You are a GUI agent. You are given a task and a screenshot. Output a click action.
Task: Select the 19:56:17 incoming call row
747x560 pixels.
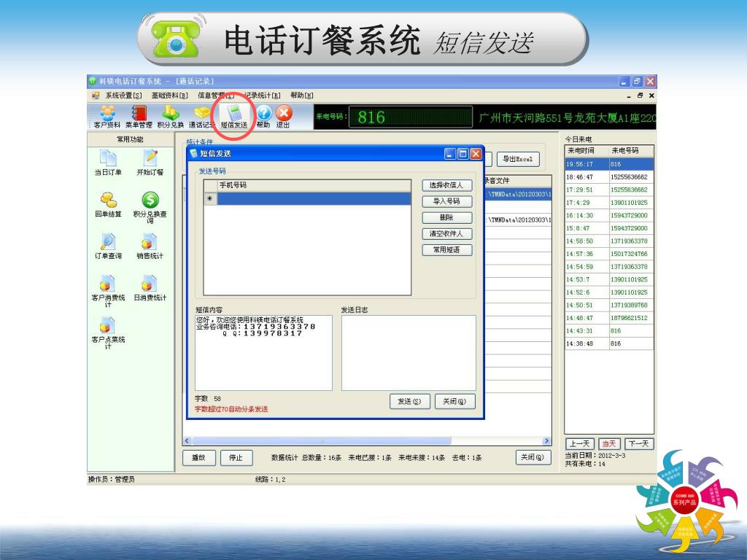coord(609,164)
